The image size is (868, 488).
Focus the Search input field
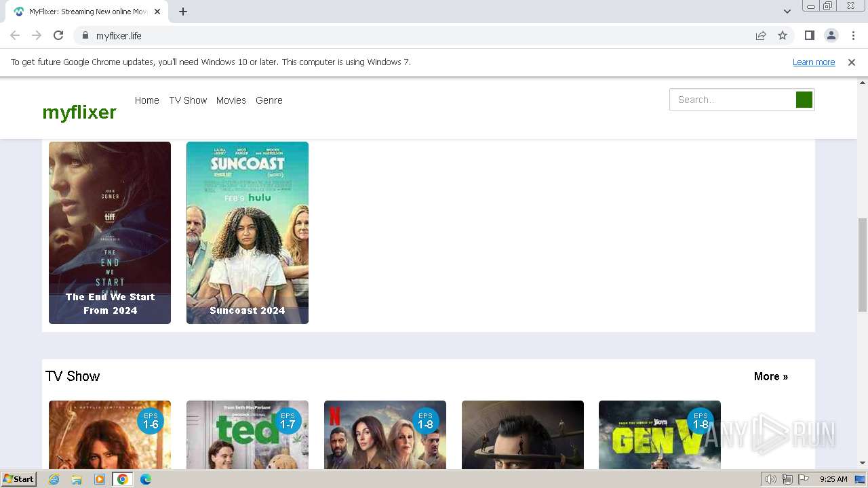pyautogui.click(x=732, y=100)
